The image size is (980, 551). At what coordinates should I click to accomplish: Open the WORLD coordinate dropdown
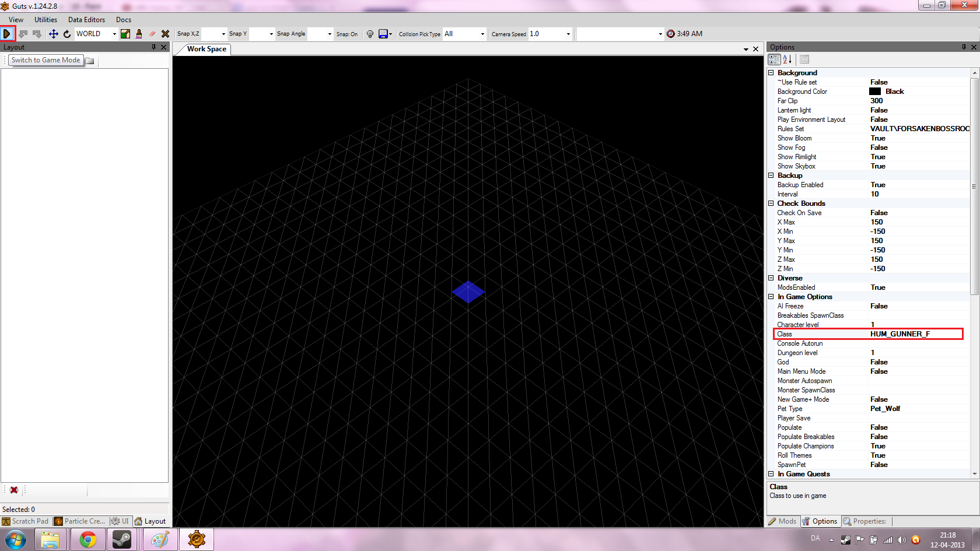point(114,34)
